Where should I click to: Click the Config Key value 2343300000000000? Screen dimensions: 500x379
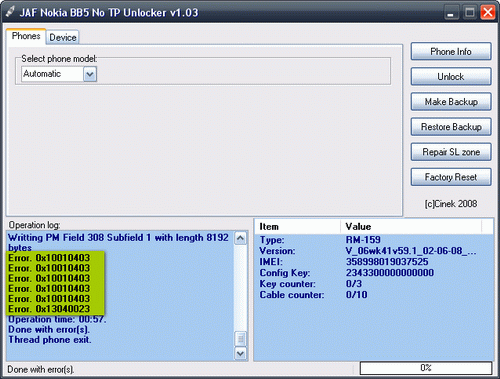click(390, 273)
